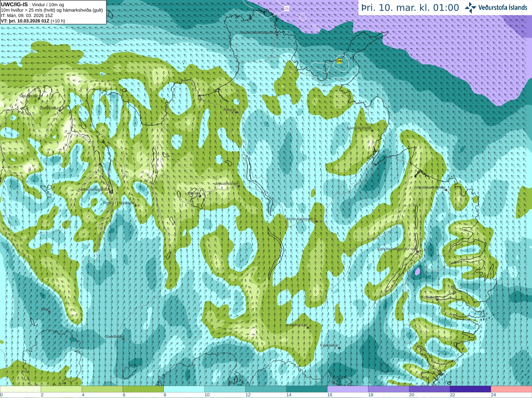Click the 18–20 m/s legend color swatch
The image size is (532, 398).
pyautogui.click(x=389, y=389)
